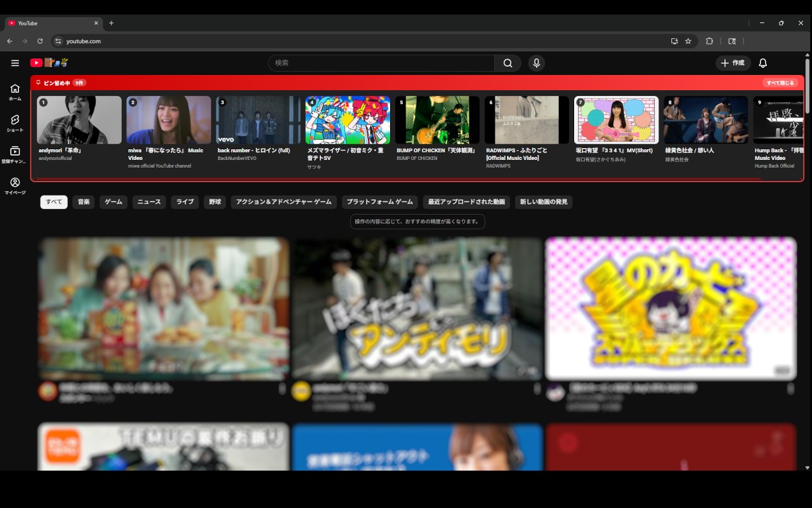812x508 pixels.
Task: Open 坂口有望『３３４１』MV thumbnail
Action: click(617, 120)
